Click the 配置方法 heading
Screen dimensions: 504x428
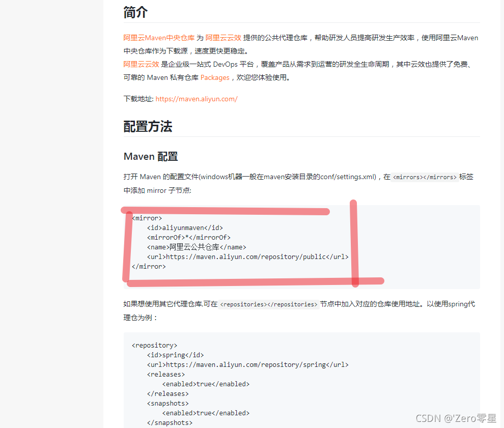point(148,126)
